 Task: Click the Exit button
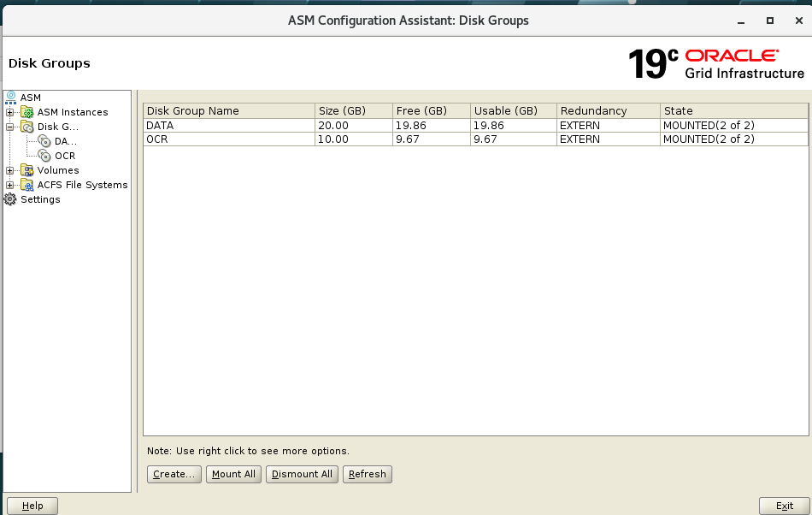(784, 506)
